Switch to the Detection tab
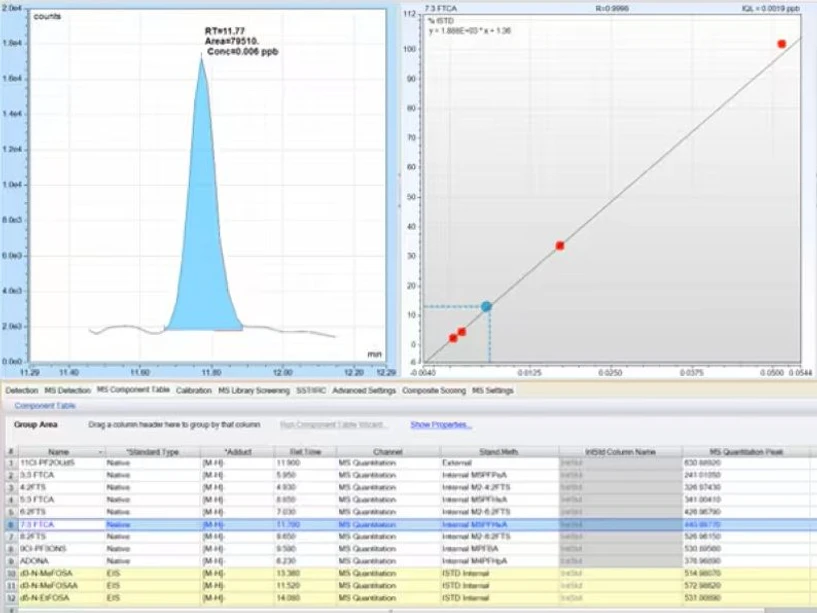The height and width of the screenshot is (613, 817). [x=22, y=390]
